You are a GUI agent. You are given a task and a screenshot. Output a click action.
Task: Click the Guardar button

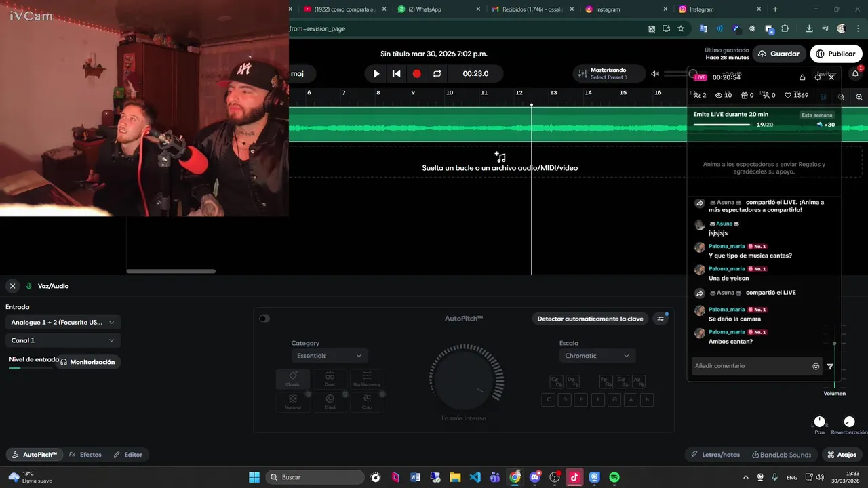[x=778, y=54]
